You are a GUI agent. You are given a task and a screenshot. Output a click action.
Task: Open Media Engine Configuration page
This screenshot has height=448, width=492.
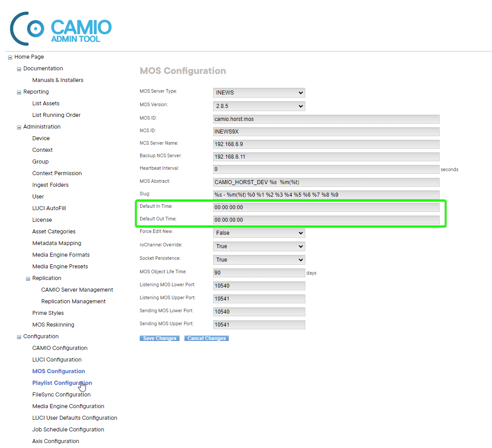pos(68,406)
